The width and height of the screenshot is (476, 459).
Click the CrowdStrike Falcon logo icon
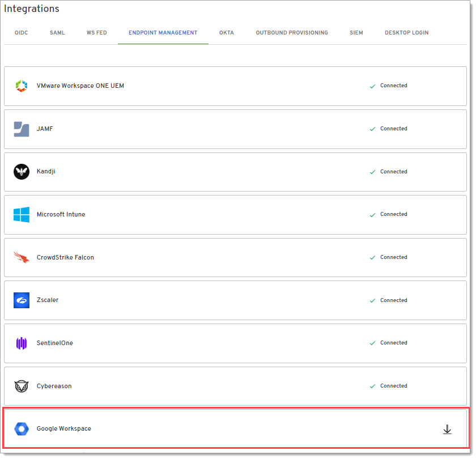pos(22,258)
